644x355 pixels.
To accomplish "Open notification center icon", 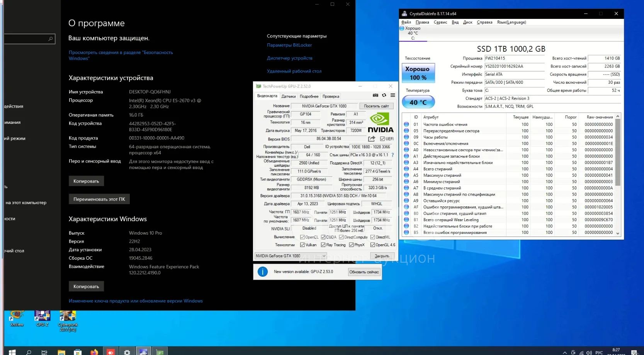I will click(x=634, y=352).
